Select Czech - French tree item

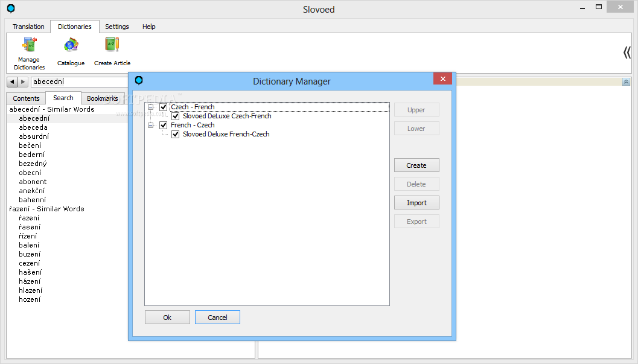(193, 107)
